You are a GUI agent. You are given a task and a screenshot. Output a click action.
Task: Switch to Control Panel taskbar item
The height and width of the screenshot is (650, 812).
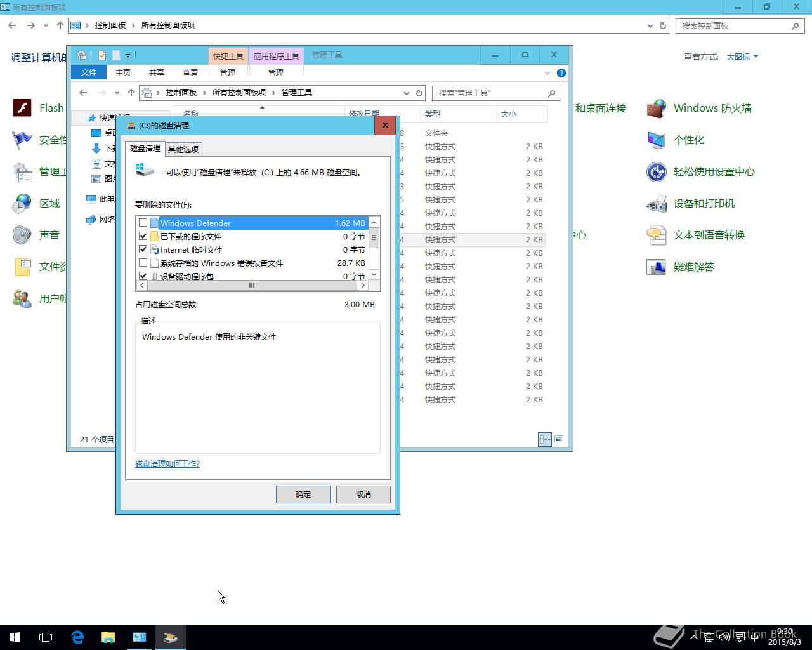(140, 637)
